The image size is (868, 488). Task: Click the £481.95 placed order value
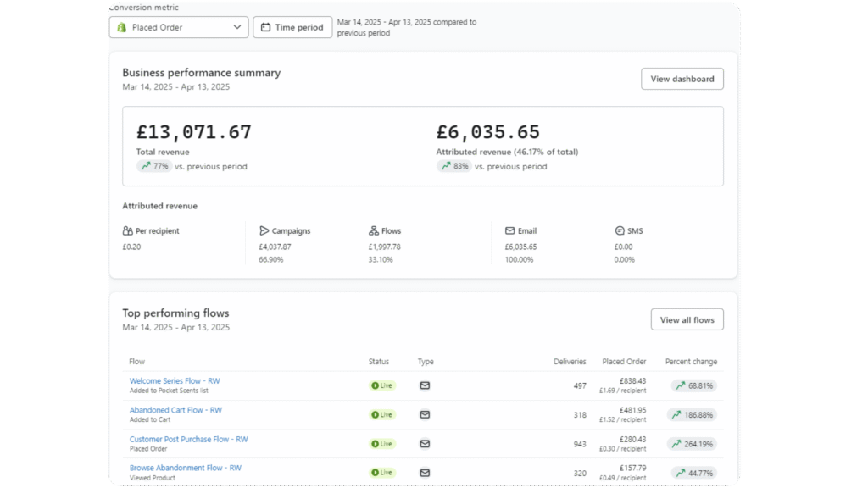coord(632,410)
